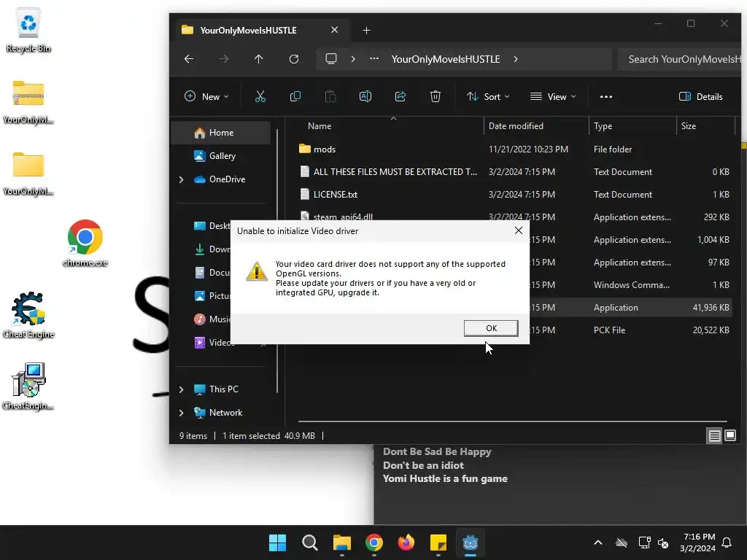The image size is (747, 560).
Task: Sort by the Size column header
Action: point(706,126)
